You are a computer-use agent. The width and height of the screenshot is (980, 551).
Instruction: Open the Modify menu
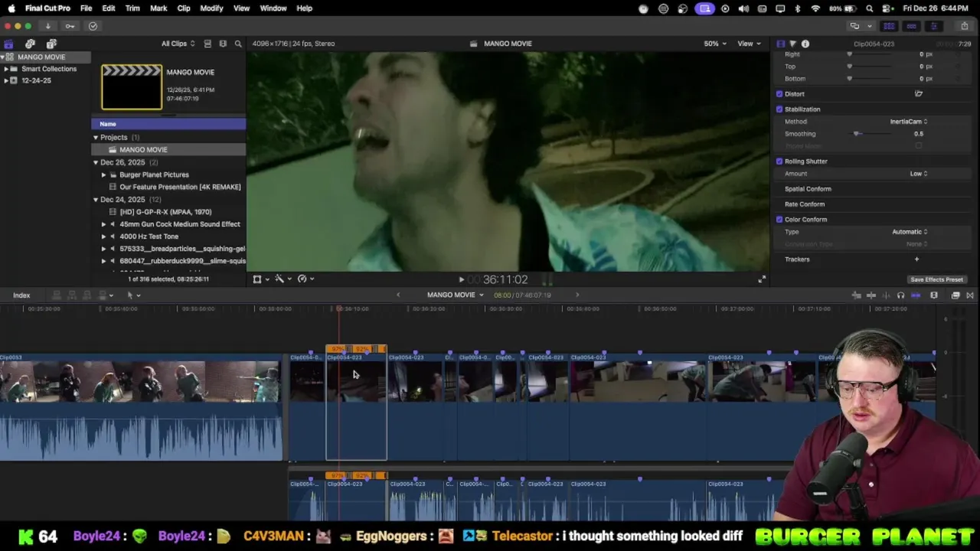click(x=211, y=8)
